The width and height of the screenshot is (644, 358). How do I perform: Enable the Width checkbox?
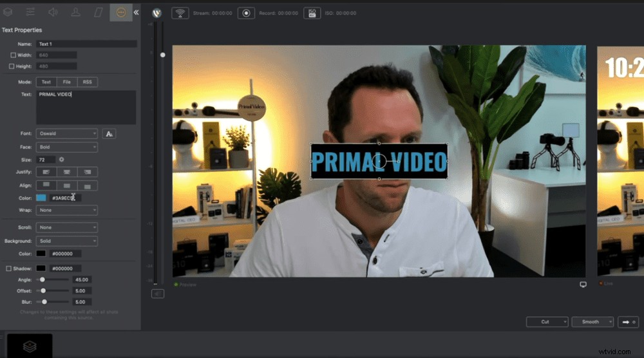click(13, 55)
